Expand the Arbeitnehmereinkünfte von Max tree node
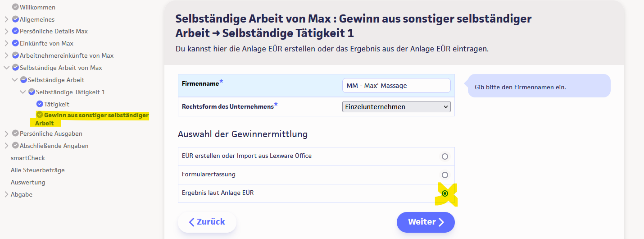Screen dimensions: 644x239 click(x=6, y=56)
